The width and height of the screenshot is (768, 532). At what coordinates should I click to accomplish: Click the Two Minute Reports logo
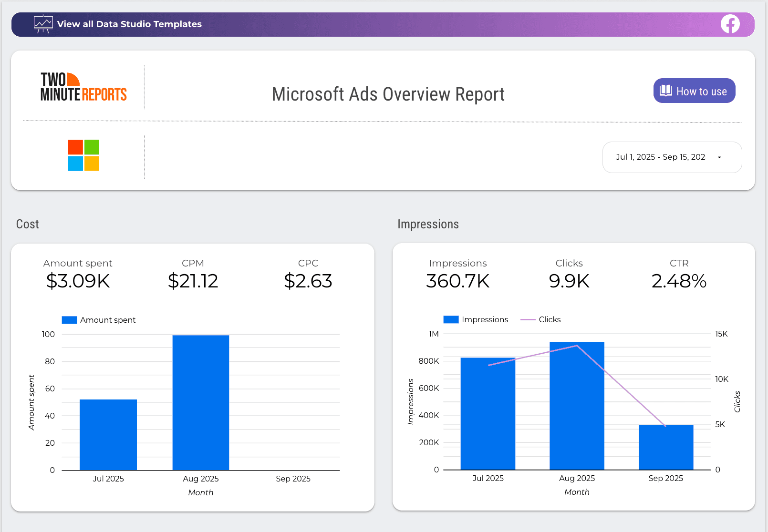(x=83, y=87)
